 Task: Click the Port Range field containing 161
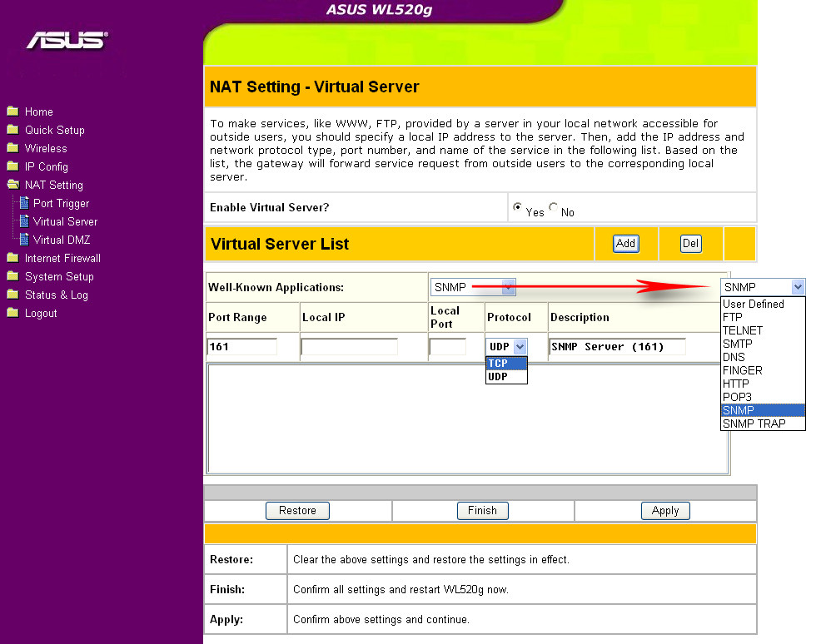(x=242, y=346)
